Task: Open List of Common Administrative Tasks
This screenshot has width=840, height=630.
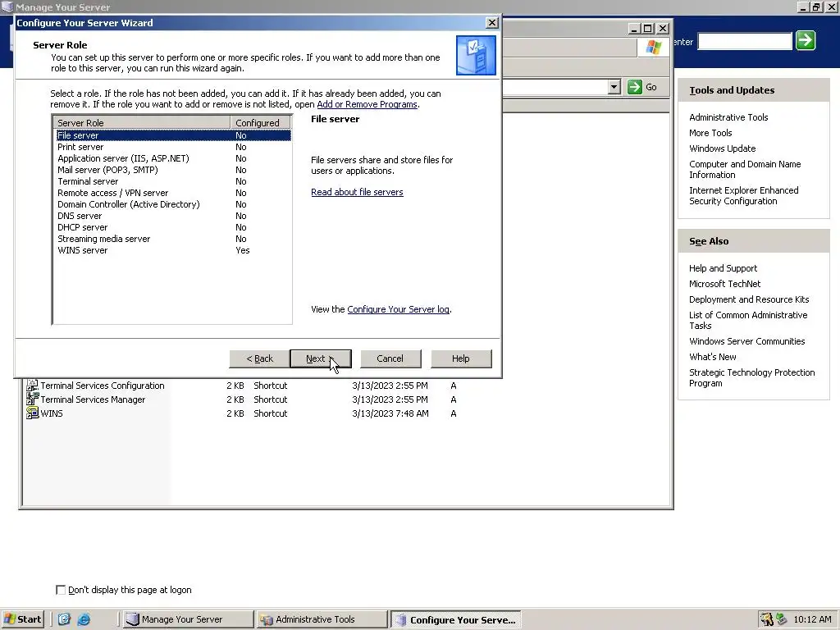Action: point(748,321)
